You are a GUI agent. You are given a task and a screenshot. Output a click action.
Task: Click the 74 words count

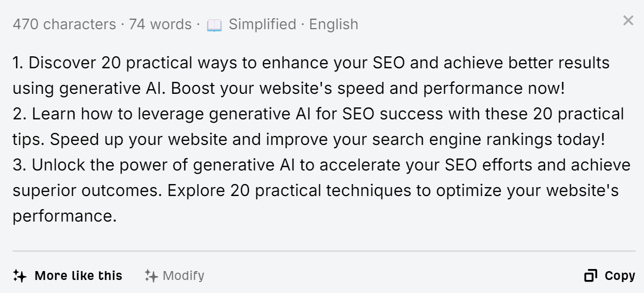click(160, 25)
